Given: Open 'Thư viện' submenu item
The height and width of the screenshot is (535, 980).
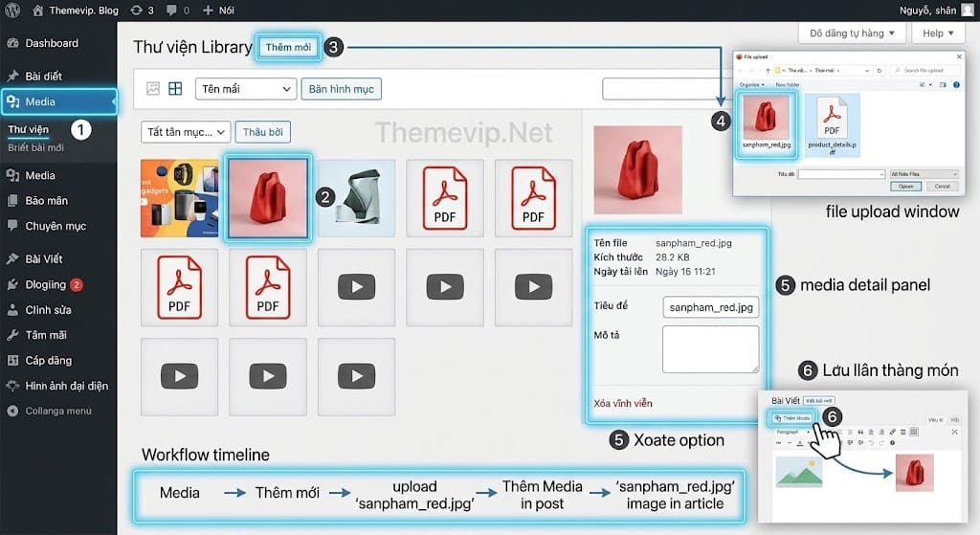Looking at the screenshot, I should click(x=29, y=129).
